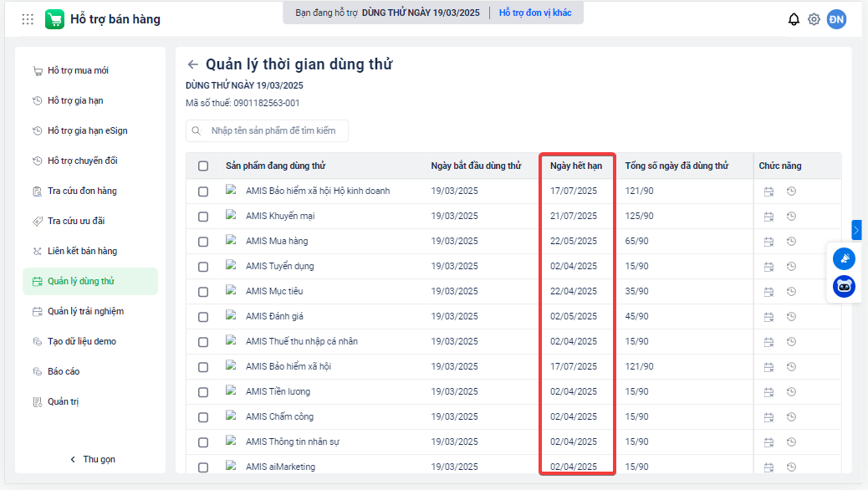Open the Hỗ trợ chuyển đổi menu

tap(90, 161)
